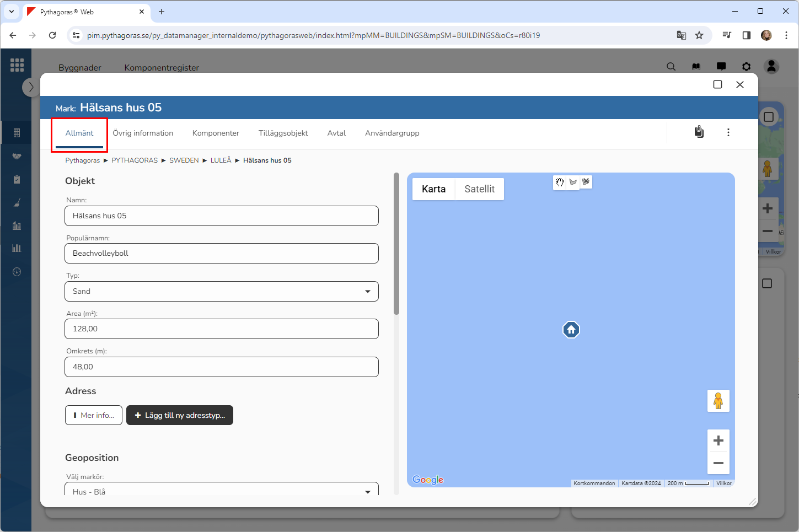
Task: Zoom in the map with plus button
Action: (718, 440)
